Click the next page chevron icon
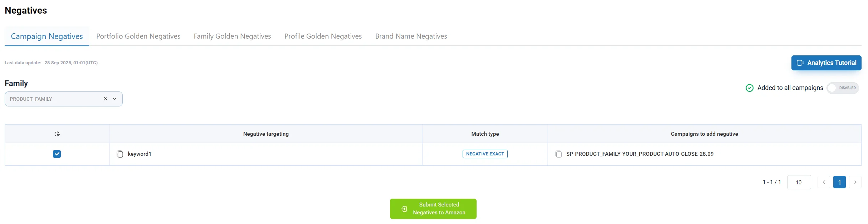Screen dimensions: 868x224 (855, 182)
